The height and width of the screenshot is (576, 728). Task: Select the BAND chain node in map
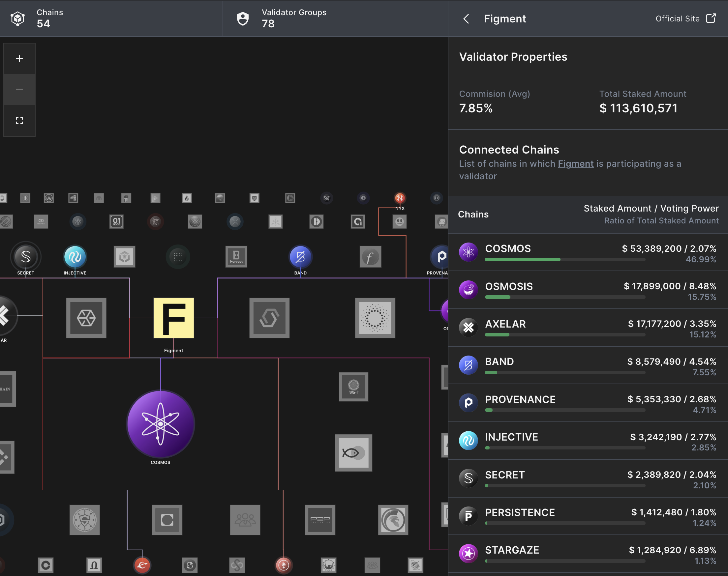300,257
